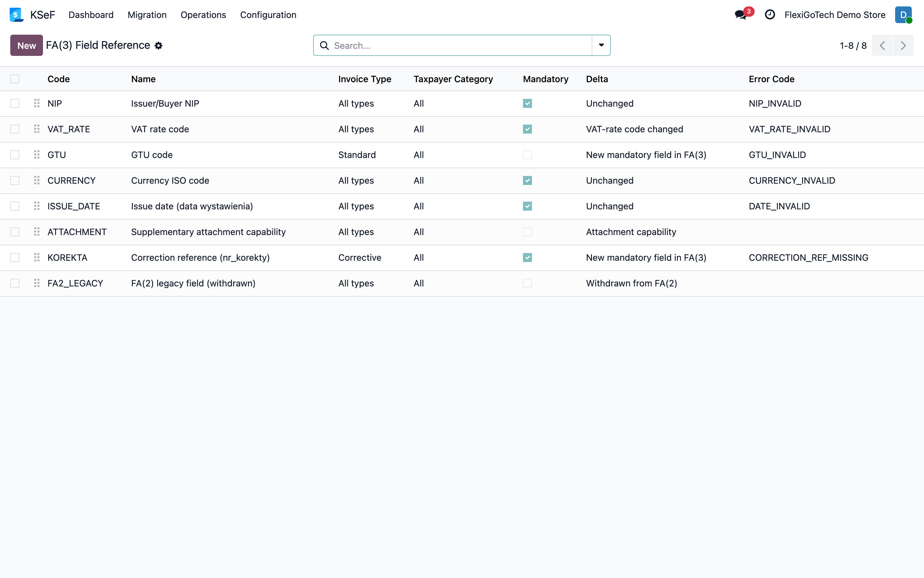Tick the ISSUE_DATE row selection checkbox
This screenshot has height=578, width=924.
[15, 206]
